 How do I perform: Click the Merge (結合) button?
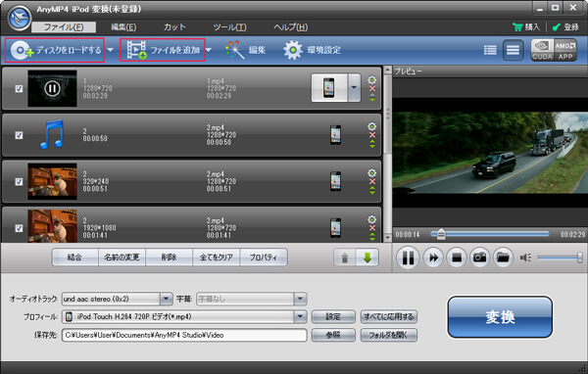tap(74, 257)
